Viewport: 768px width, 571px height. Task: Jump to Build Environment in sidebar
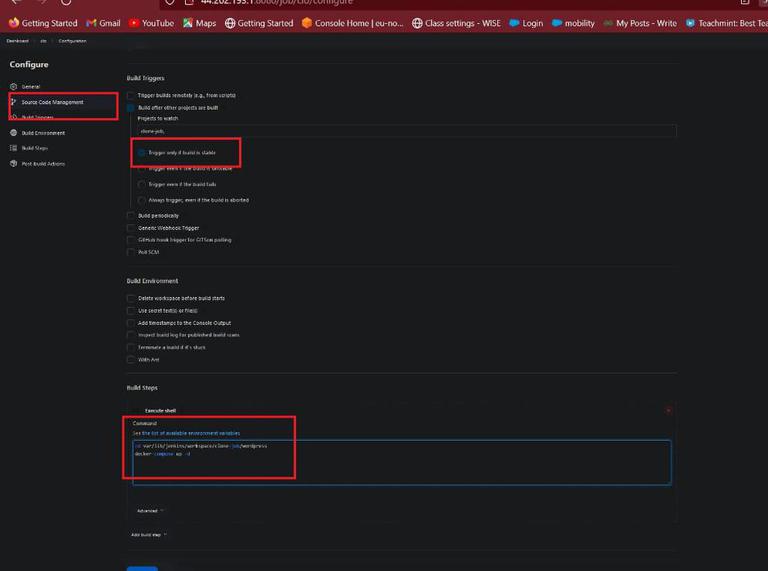(x=38, y=133)
